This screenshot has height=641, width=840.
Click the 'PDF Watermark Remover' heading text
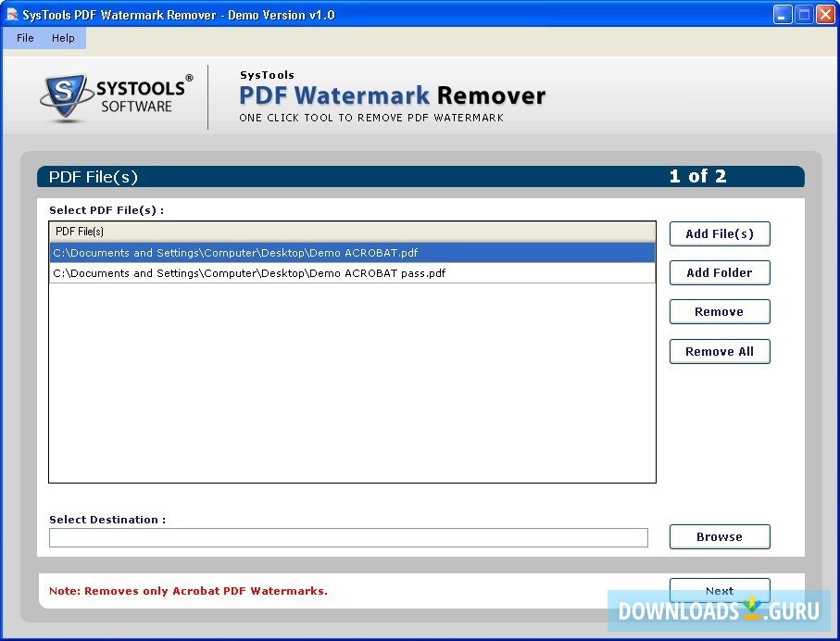click(x=392, y=95)
